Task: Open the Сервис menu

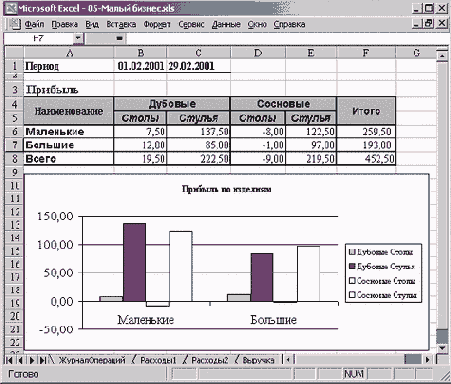Action: coord(191,24)
